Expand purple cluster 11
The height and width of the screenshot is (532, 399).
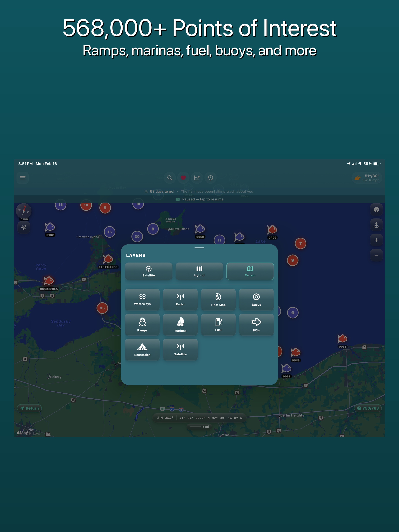(x=219, y=240)
